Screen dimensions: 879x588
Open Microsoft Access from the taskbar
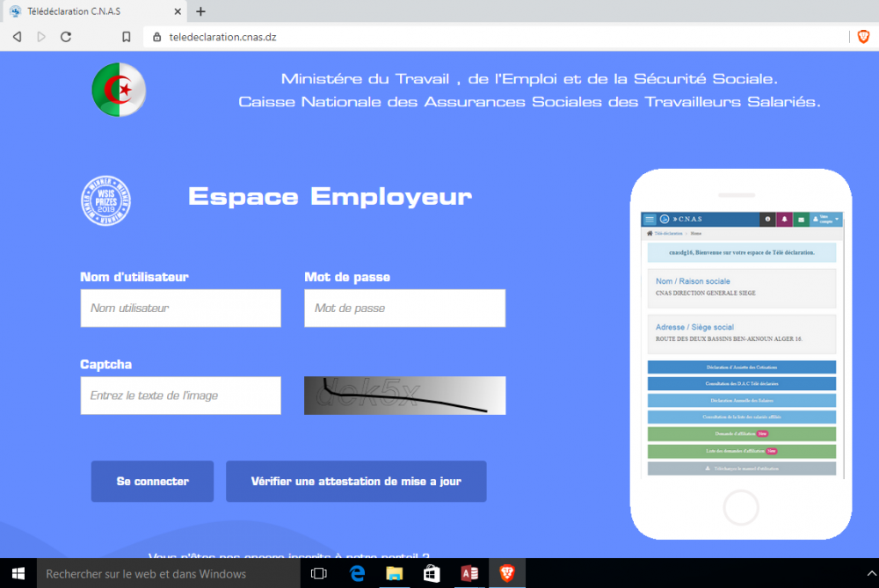point(469,573)
